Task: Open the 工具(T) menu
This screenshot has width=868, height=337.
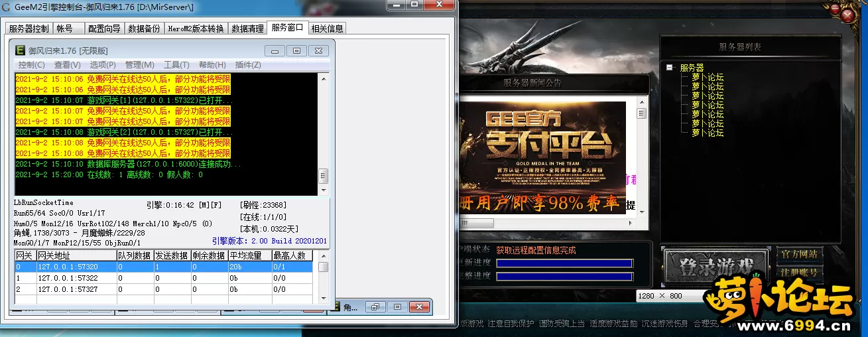Action: click(176, 64)
